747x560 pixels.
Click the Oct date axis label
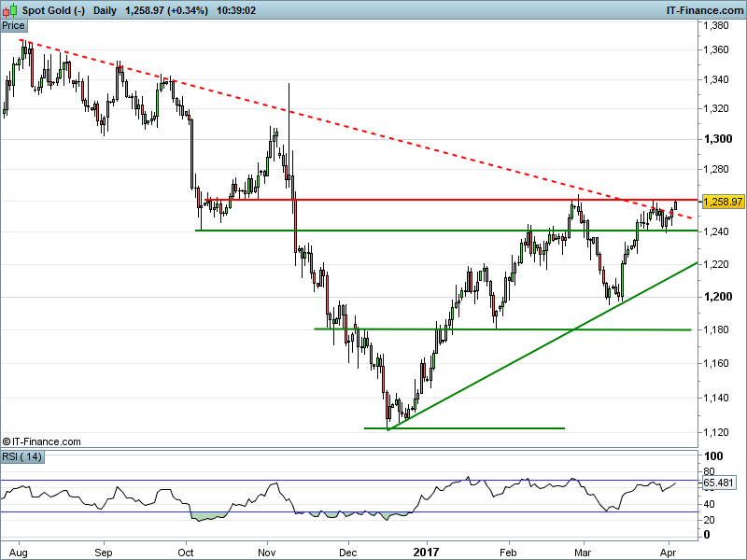(x=186, y=553)
